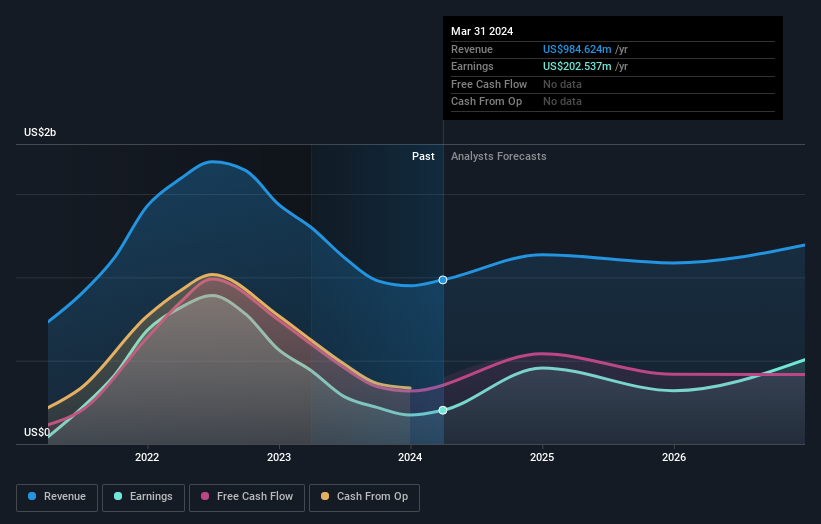Click the 2024 x-axis label
Viewport: 821px width, 524px height.
click(410, 457)
